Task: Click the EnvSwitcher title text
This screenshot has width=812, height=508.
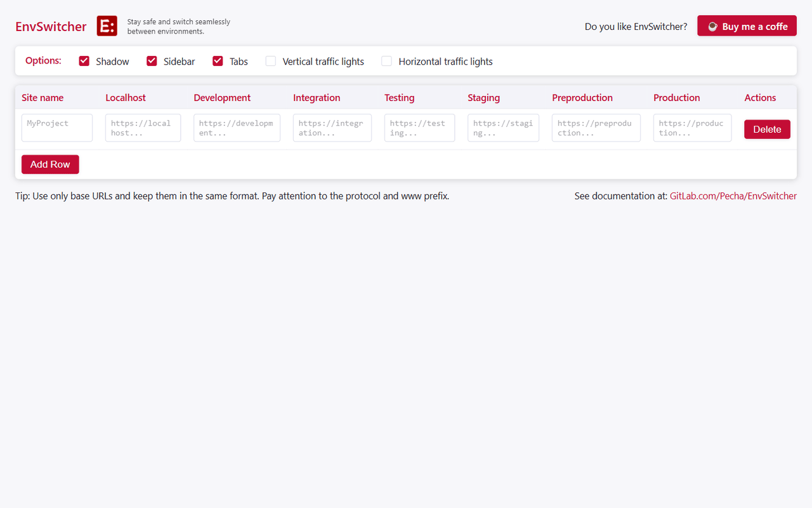Action: coord(51,27)
